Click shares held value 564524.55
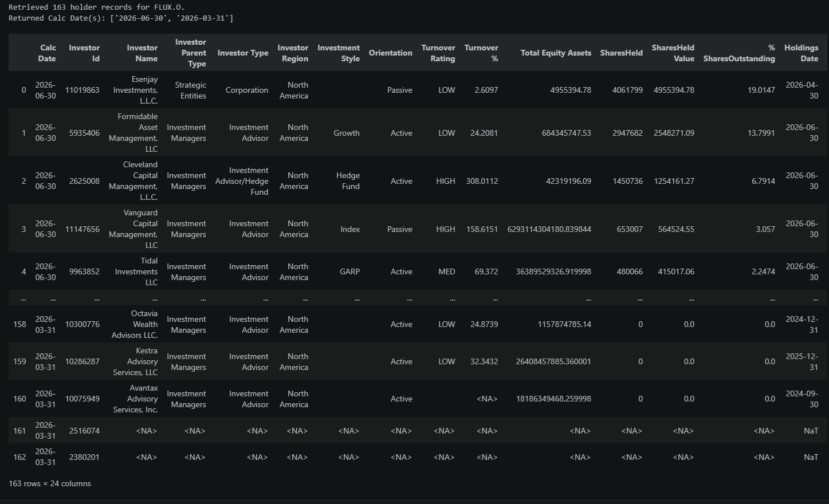 [x=676, y=229]
